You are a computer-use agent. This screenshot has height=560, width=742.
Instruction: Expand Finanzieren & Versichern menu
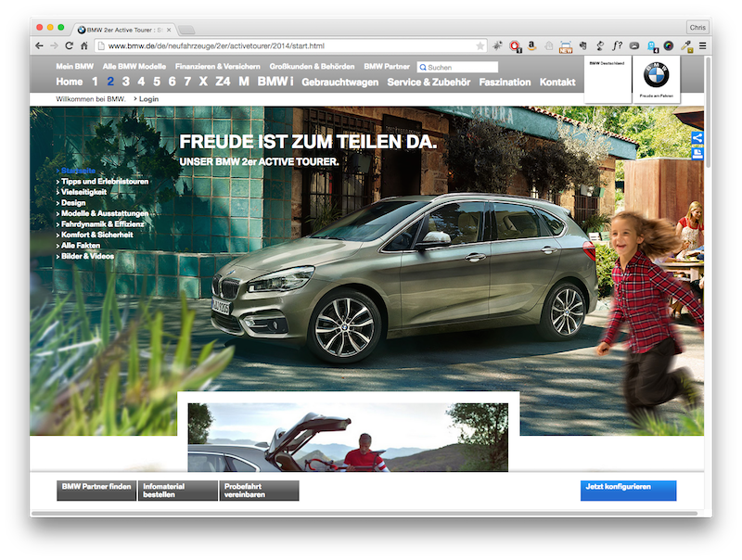coord(218,67)
